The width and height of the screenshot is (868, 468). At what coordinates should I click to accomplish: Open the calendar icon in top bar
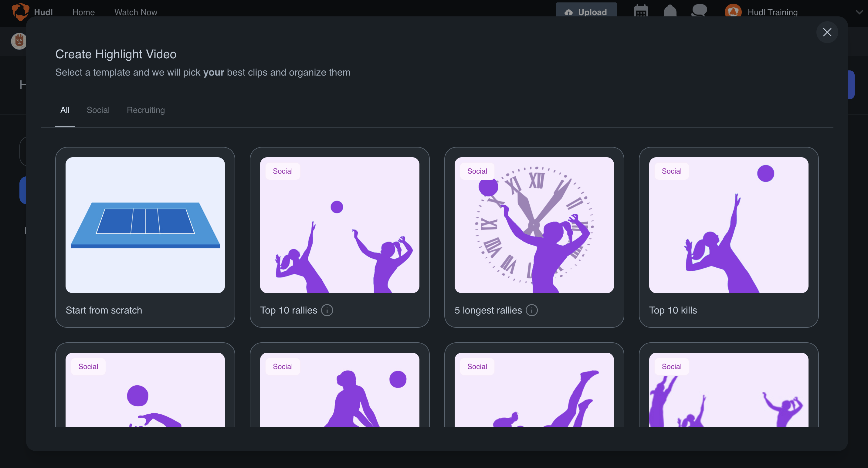point(641,12)
